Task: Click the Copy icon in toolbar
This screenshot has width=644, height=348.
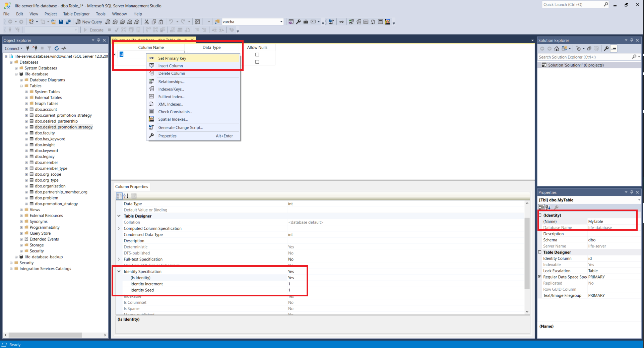Action: coord(154,22)
